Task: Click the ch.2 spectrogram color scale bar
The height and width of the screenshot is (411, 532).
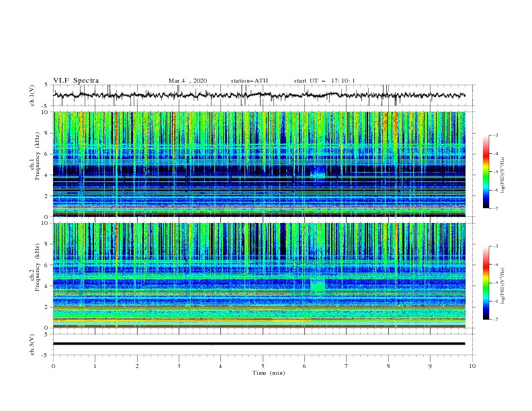Action: click(x=486, y=283)
